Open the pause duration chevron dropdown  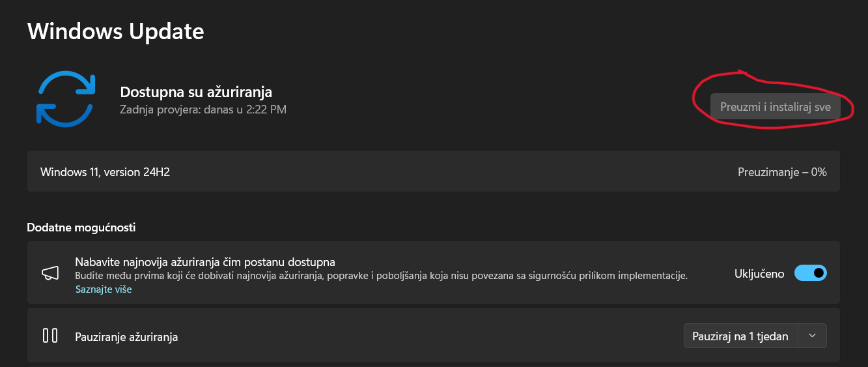point(812,336)
